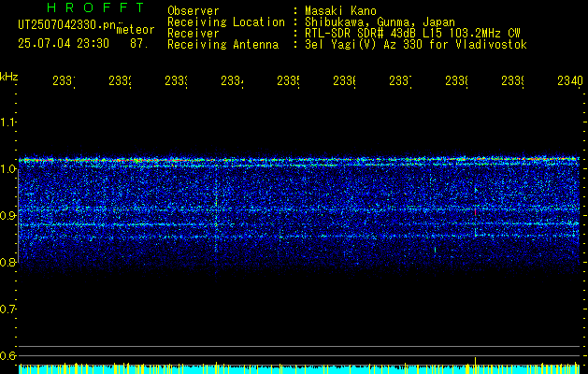
Task: Click the 0.7 frequency axis label
Action: tap(7, 309)
